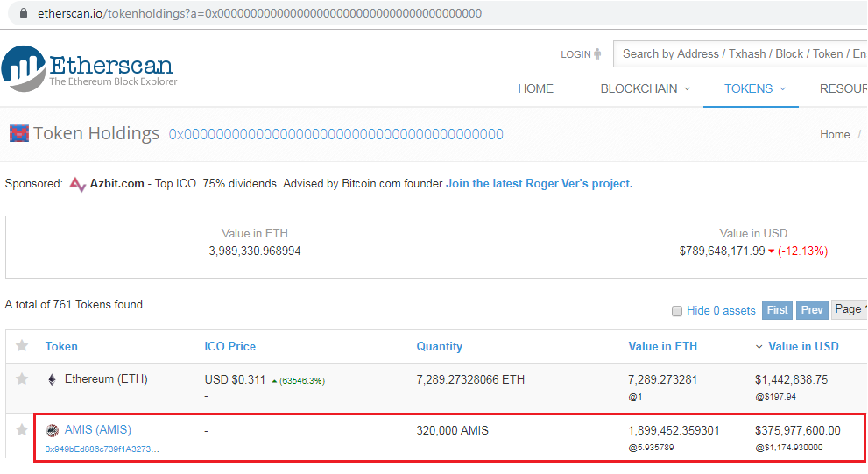Click the Azbit.com sponsor logo
868x474 pixels.
[77, 184]
